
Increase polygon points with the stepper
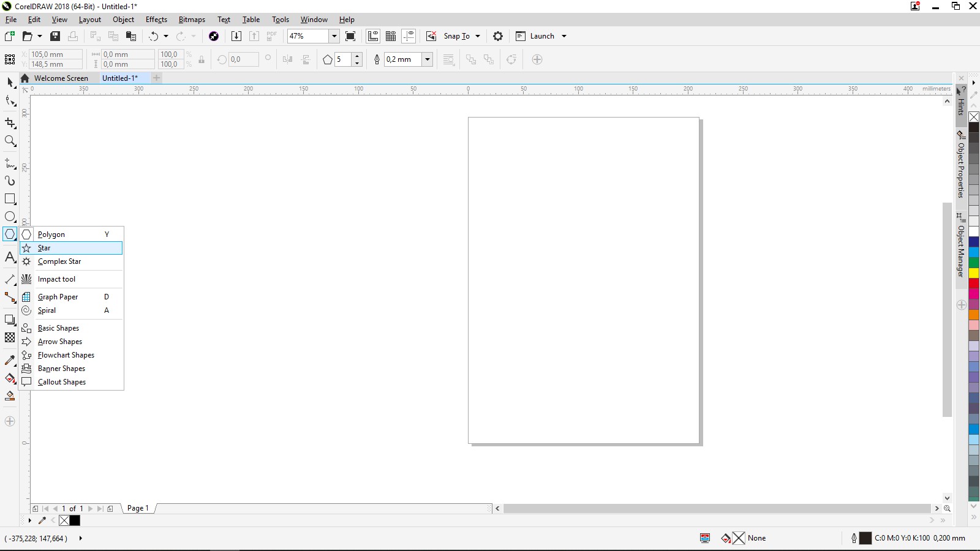(x=357, y=56)
